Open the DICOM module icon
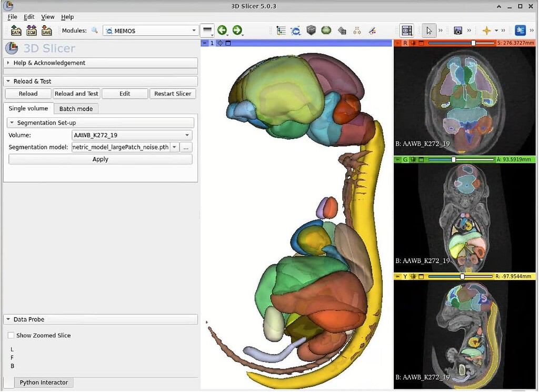Screen dimensions: 539x392 pyautogui.click(x=31, y=30)
